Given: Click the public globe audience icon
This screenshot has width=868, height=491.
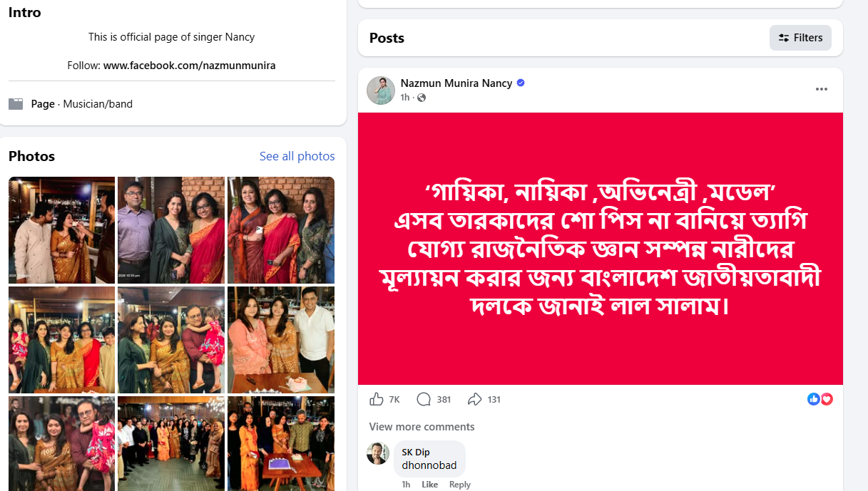Looking at the screenshot, I should coord(422,98).
